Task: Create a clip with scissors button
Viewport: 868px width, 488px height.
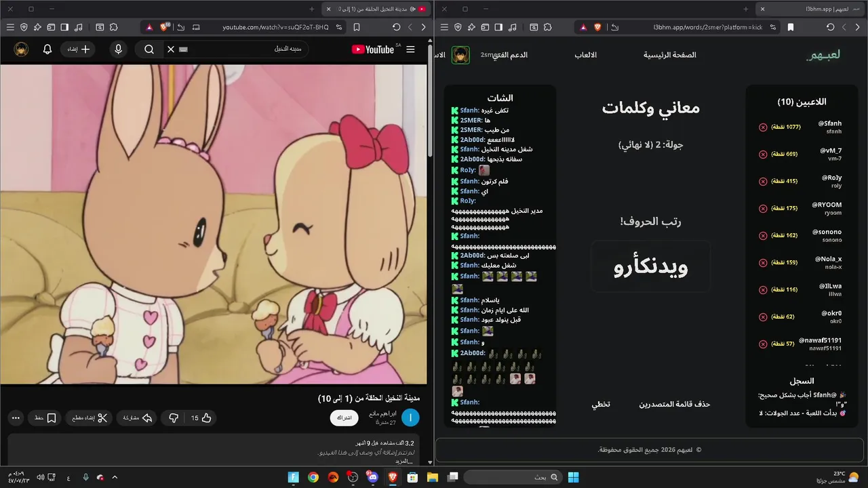Action: pos(90,418)
